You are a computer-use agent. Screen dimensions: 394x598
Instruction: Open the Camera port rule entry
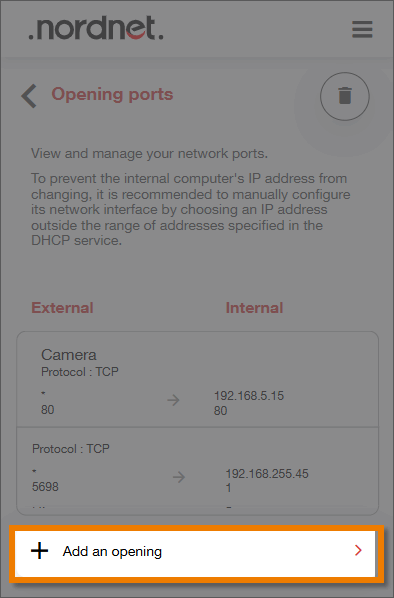(198, 379)
